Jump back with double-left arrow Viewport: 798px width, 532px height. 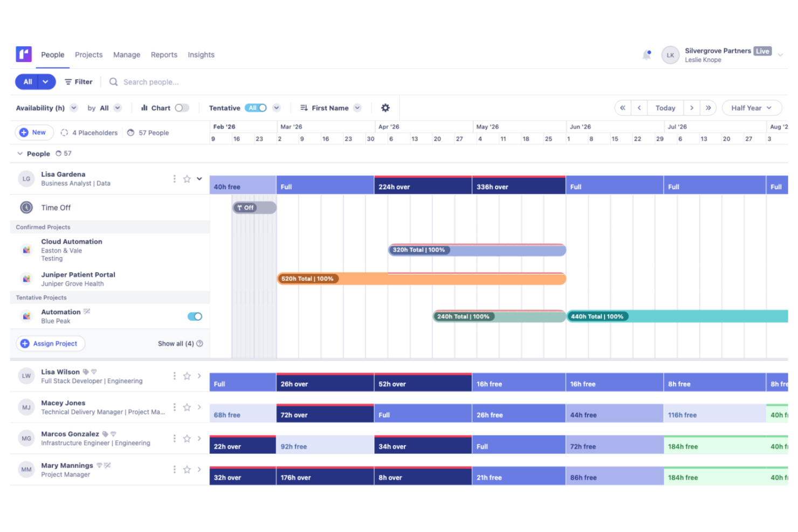point(623,108)
